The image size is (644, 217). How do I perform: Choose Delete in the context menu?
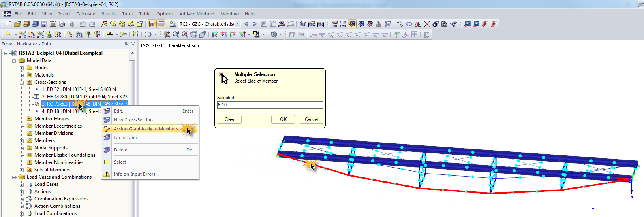[x=150, y=150]
